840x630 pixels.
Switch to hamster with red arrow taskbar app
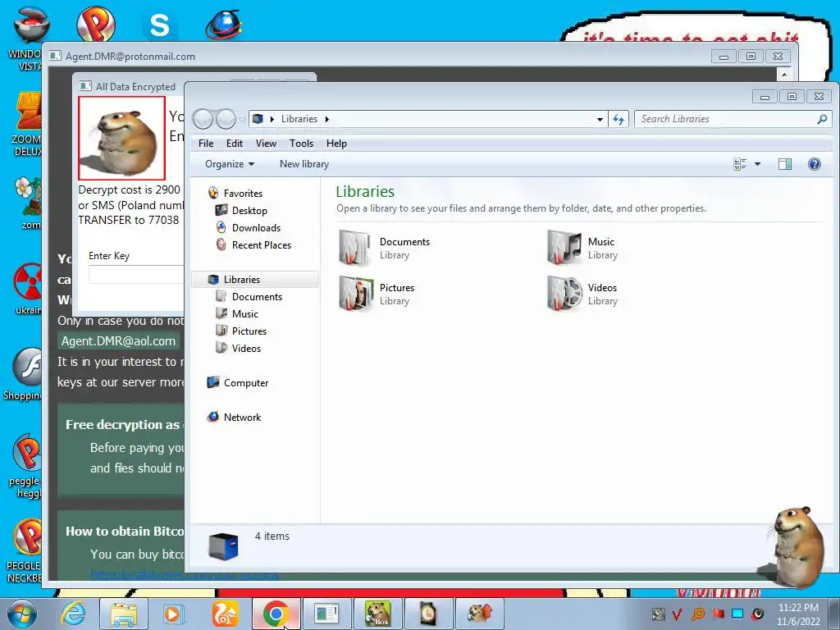coord(479,614)
